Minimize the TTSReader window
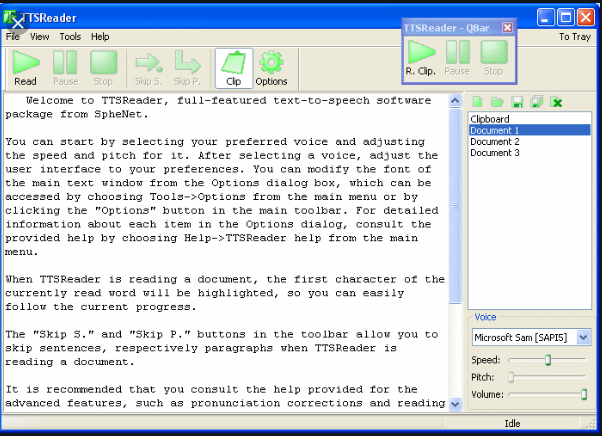Screen dimensions: 602x436 545,17
